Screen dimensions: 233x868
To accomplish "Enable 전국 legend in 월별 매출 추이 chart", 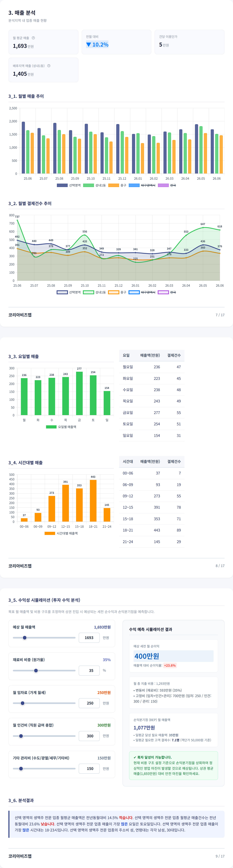I will coord(167,185).
